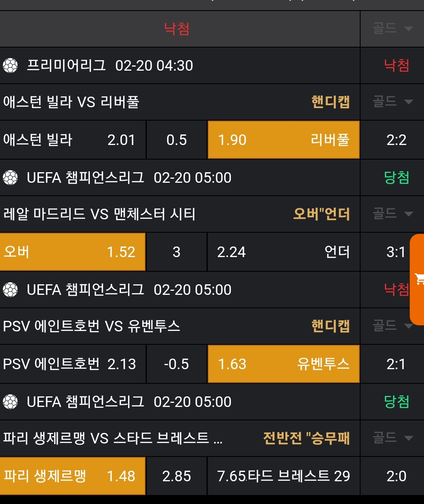The image size is (424, 504).
Task: Select 리버풀 1.90 handicap bet
Action: click(283, 140)
